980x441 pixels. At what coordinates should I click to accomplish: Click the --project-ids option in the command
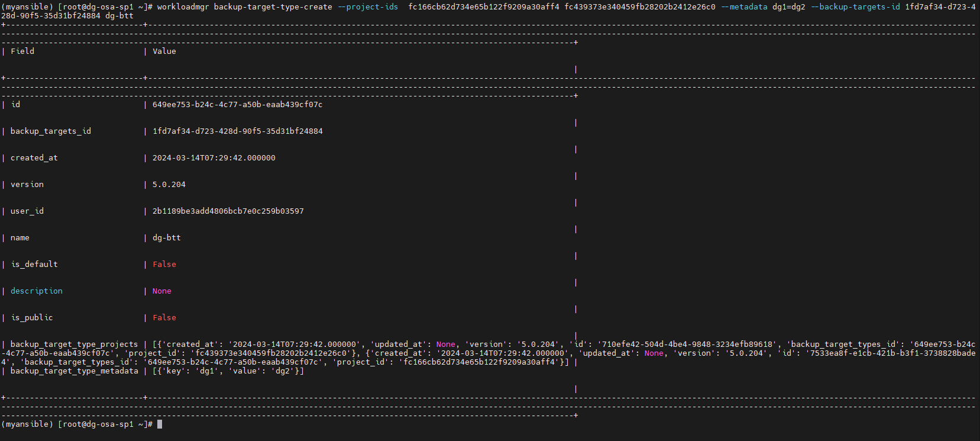tap(368, 7)
